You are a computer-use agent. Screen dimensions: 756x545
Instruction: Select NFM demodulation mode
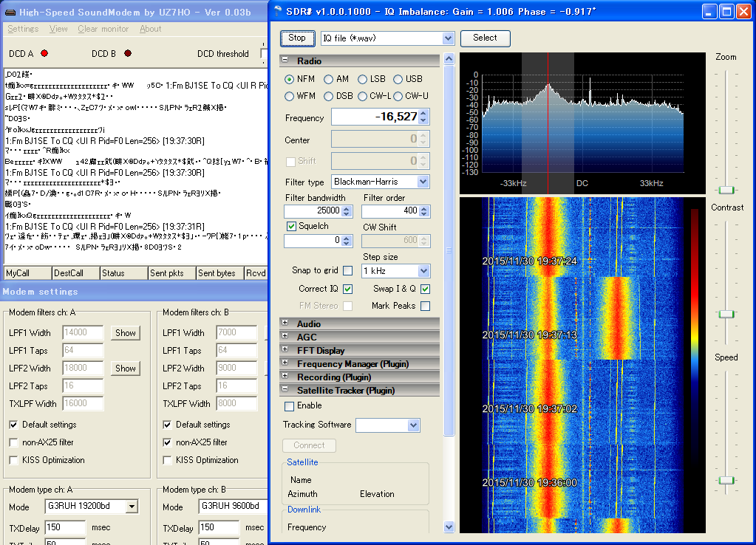[289, 79]
